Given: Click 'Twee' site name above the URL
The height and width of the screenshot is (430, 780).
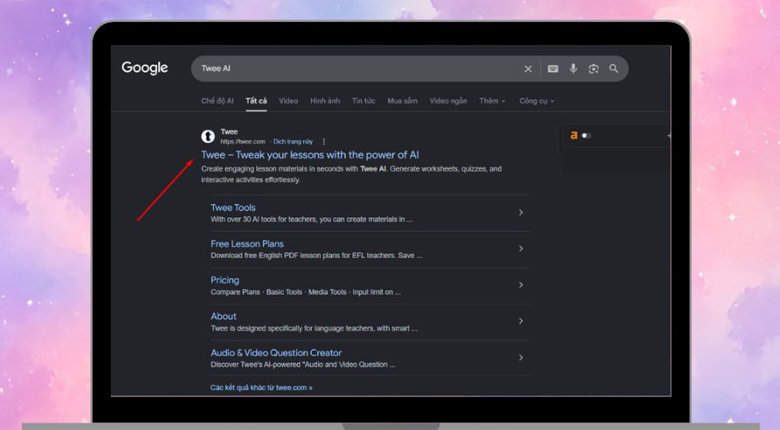Looking at the screenshot, I should tap(229, 132).
